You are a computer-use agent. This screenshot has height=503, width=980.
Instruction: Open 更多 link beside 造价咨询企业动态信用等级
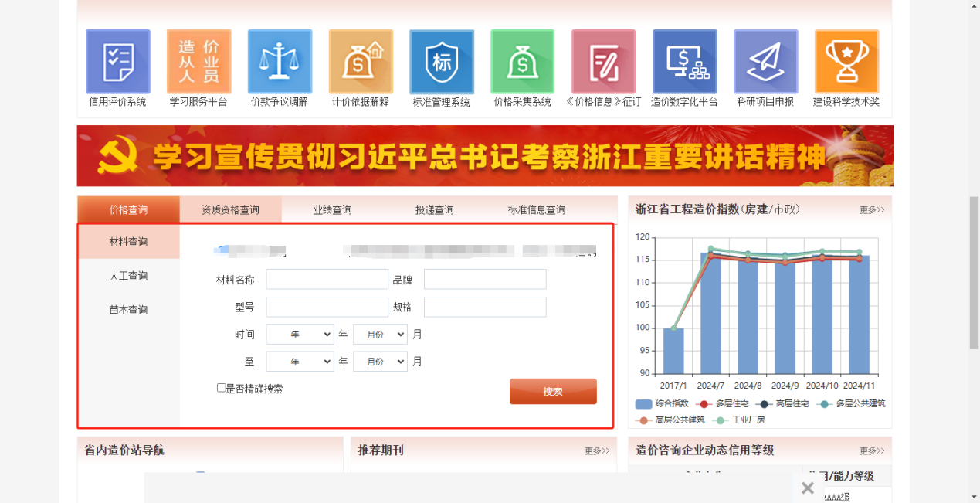click(872, 450)
